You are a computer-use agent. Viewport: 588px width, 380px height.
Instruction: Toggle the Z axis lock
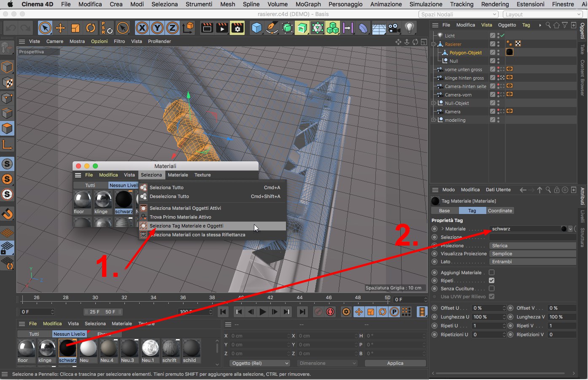coord(173,28)
